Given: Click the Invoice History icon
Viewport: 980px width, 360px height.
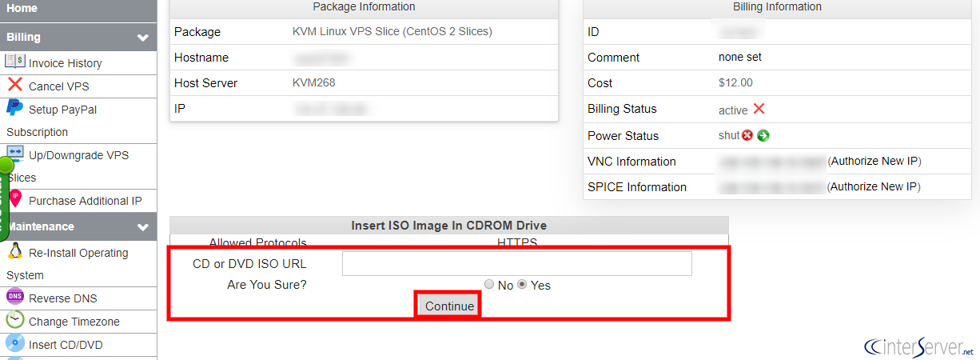Looking at the screenshot, I should (x=15, y=62).
